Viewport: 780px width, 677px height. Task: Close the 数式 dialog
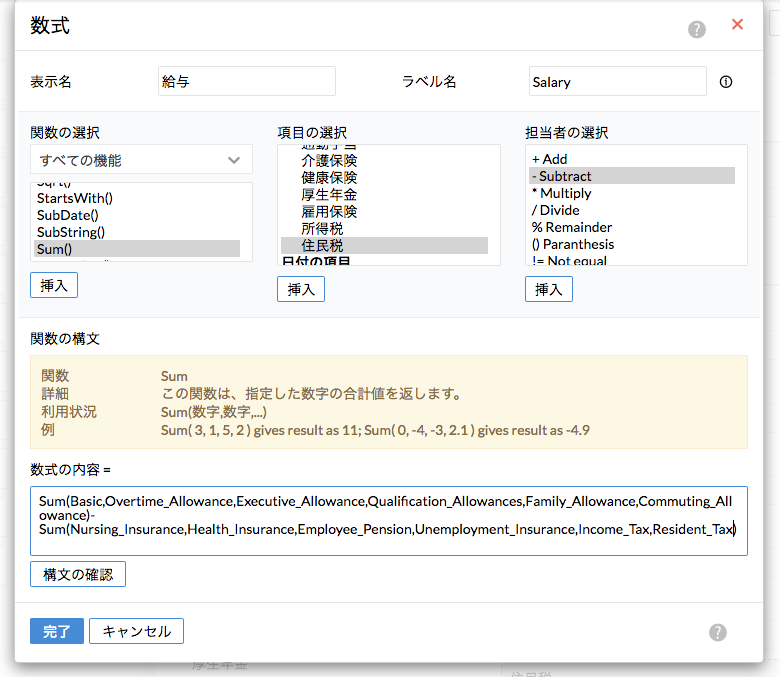pyautogui.click(x=738, y=25)
